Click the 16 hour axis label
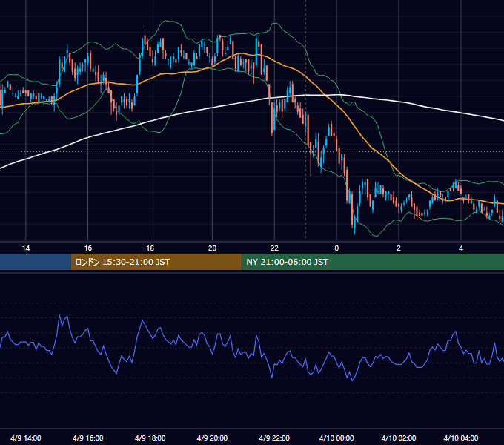504x445 pixels. tap(87, 248)
